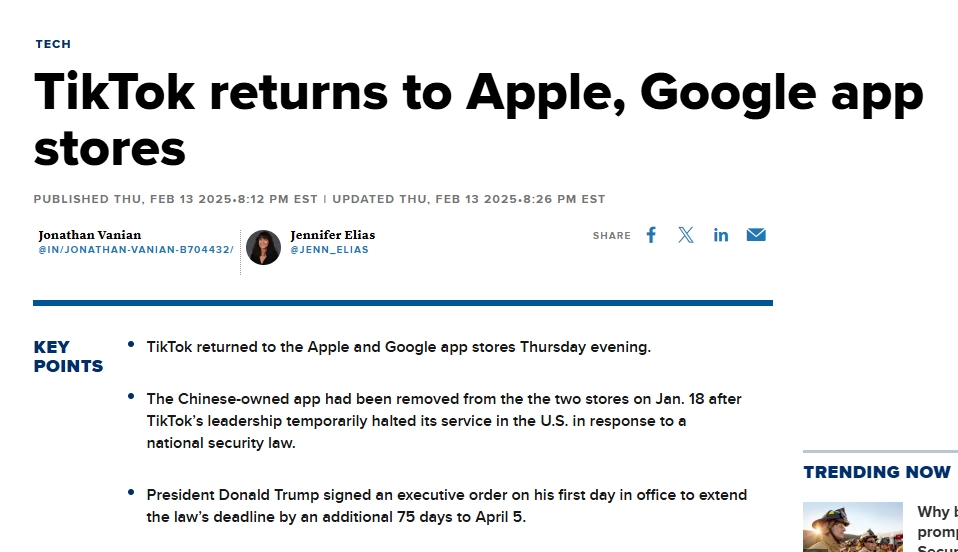This screenshot has width=958, height=552.
Task: Click key point about Thursday evening return
Action: (x=398, y=347)
